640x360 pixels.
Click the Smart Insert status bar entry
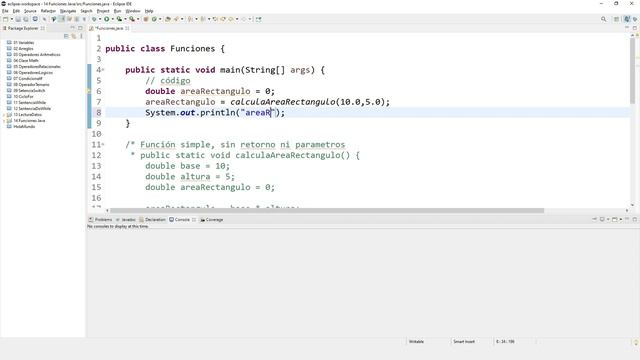click(x=464, y=342)
